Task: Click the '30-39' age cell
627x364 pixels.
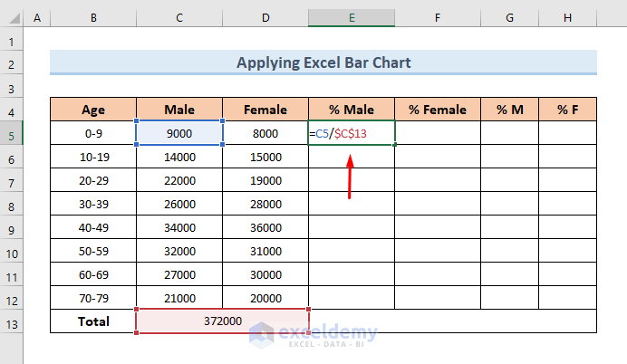Action: click(93, 204)
